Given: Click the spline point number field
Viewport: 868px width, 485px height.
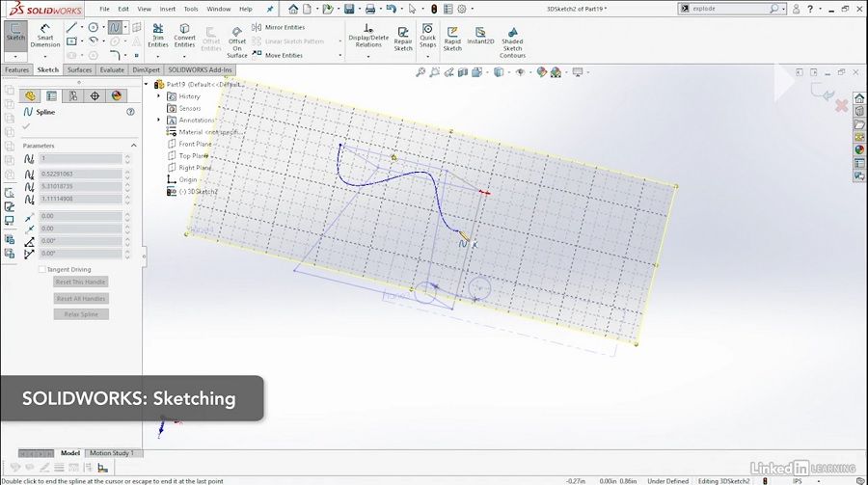Looking at the screenshot, I should pyautogui.click(x=80, y=159).
